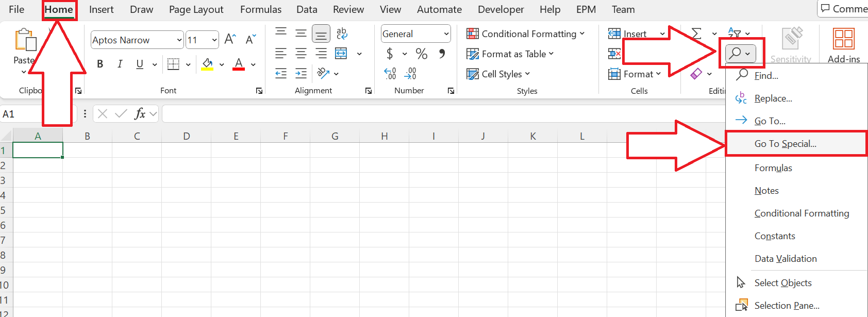
Task: Click inside the formula bar
Action: pyautogui.click(x=443, y=114)
